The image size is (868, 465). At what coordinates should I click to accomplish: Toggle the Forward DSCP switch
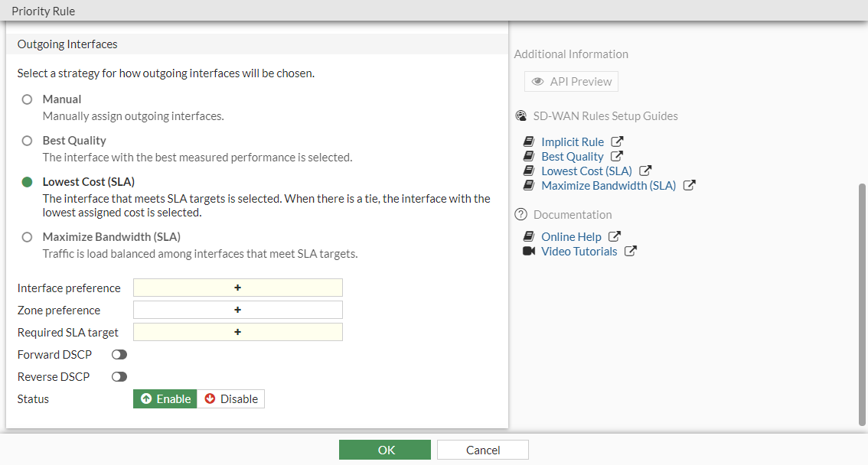(119, 355)
